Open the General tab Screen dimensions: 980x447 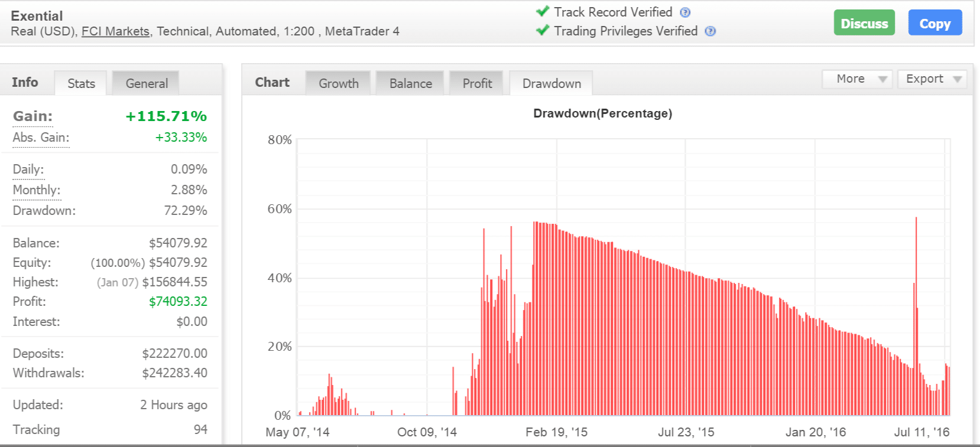tap(146, 83)
